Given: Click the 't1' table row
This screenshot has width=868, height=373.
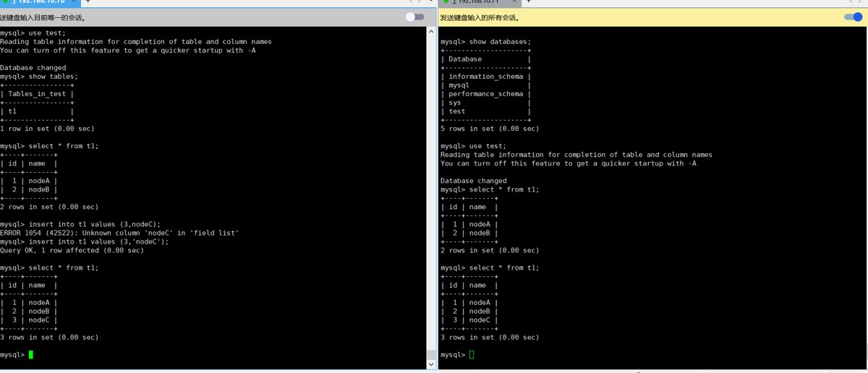Looking at the screenshot, I should tap(37, 111).
